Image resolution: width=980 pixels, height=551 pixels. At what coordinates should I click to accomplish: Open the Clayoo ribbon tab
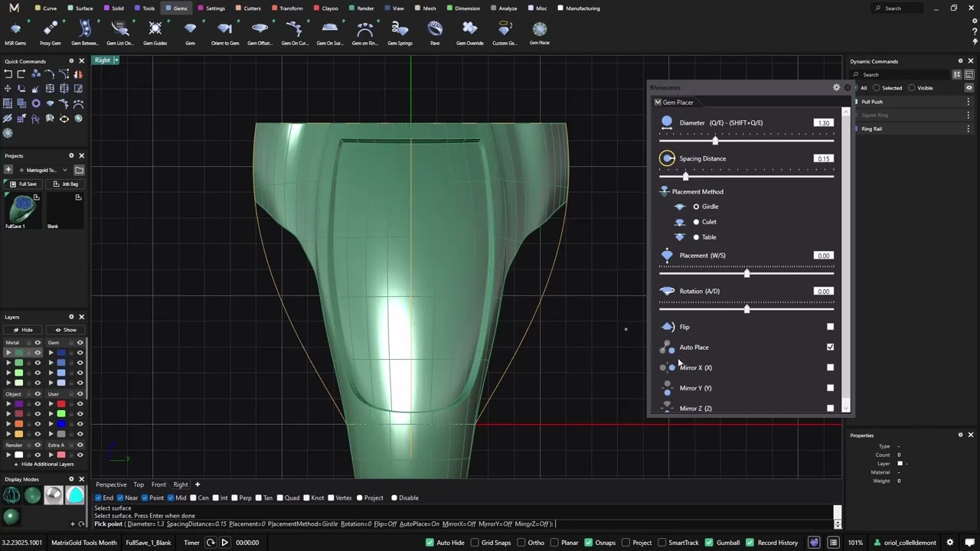point(326,8)
